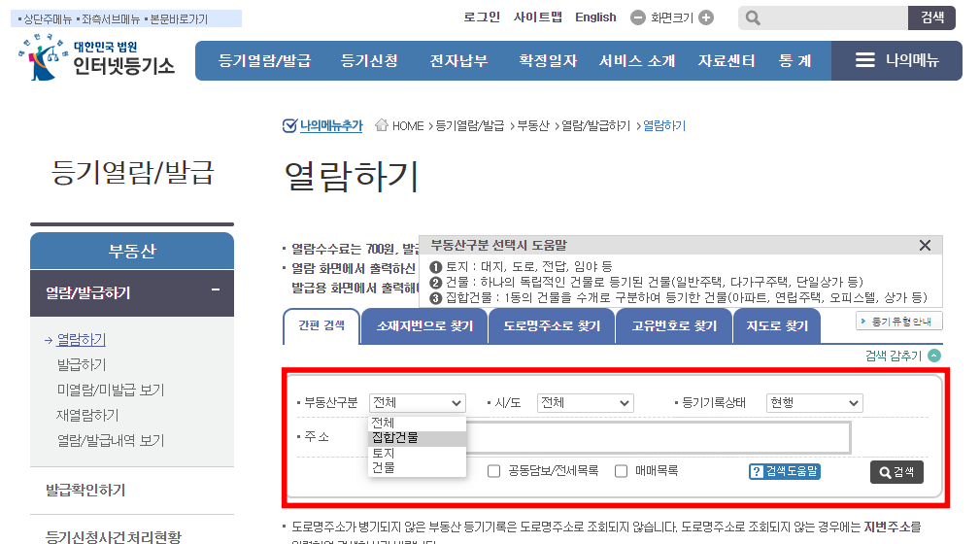Open 미열람/미발급 보기 in sidebar
The image size is (980, 544).
(x=111, y=391)
